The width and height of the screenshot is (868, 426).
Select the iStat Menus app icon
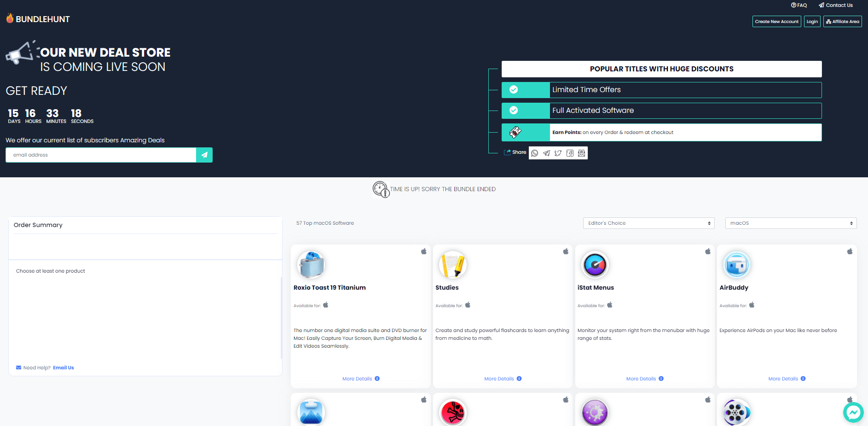tap(595, 265)
